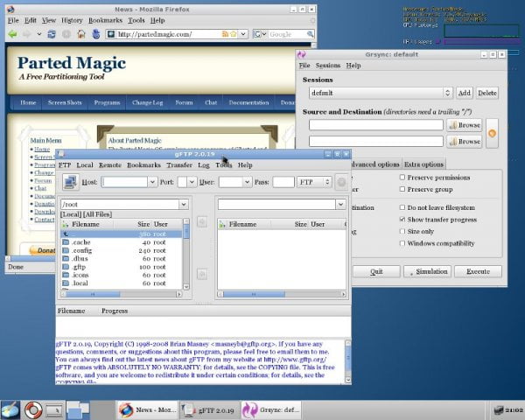Swap source and destination in Grsync

pos(492,133)
